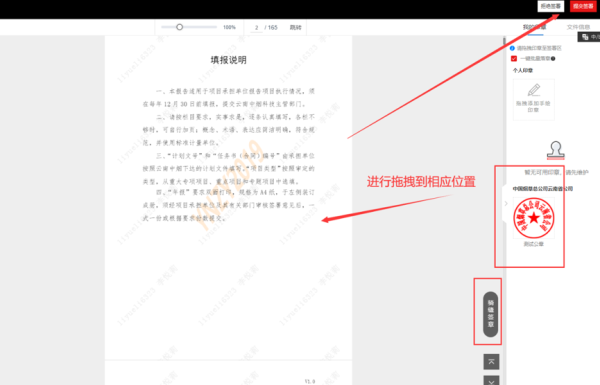Click the document vertical scrollbar thumb
The height and width of the screenshot is (385, 600).
click(x=504, y=41)
